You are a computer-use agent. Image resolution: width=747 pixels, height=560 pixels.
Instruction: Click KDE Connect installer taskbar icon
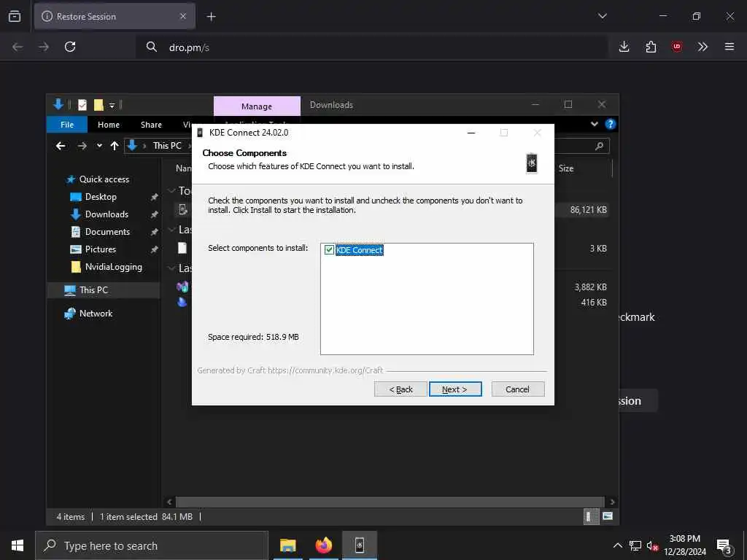pyautogui.click(x=360, y=545)
